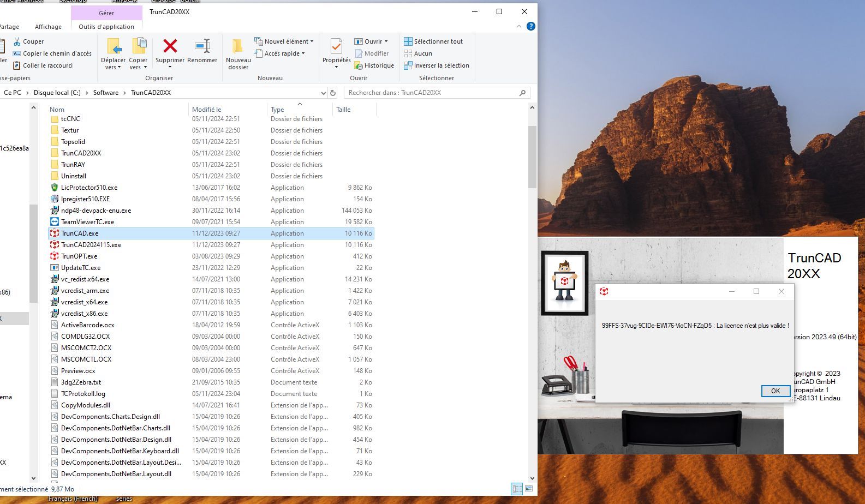Select the Topsolid folder

(73, 142)
